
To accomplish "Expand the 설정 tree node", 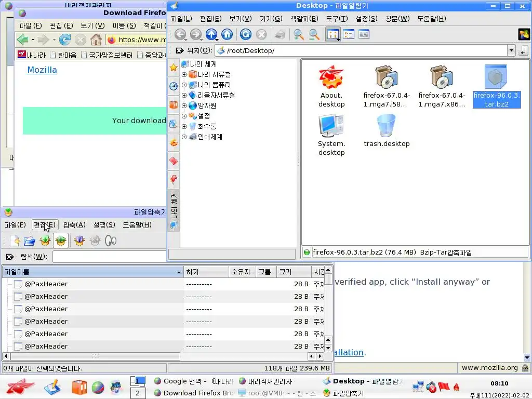I will [184, 116].
